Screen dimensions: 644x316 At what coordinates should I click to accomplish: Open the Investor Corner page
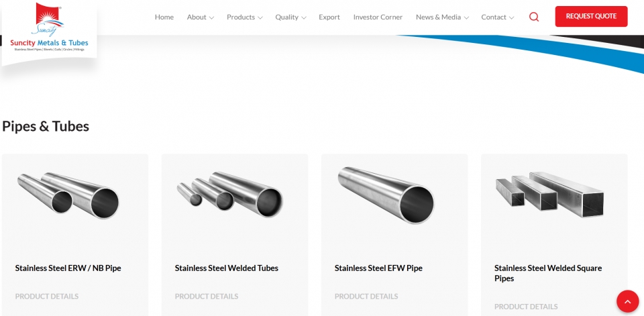[378, 17]
